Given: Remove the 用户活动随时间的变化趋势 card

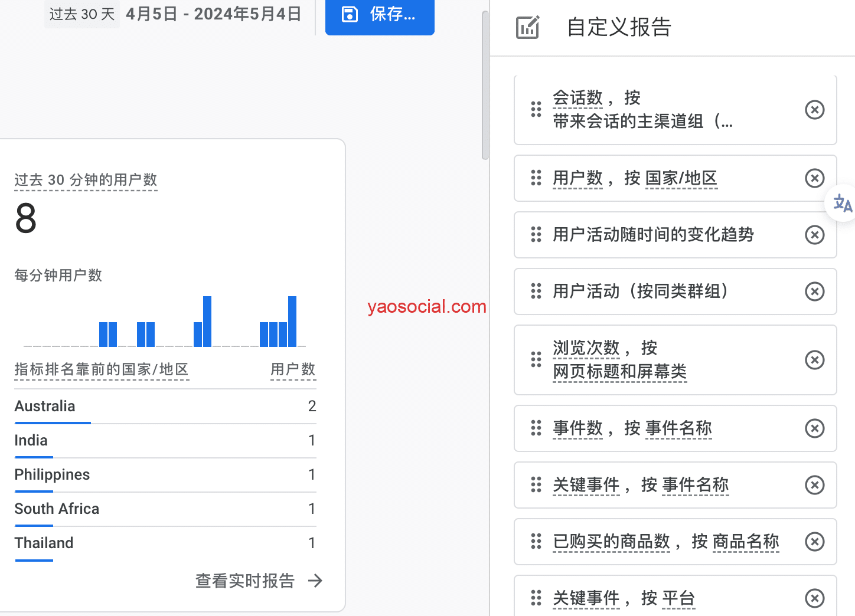Looking at the screenshot, I should tap(814, 235).
